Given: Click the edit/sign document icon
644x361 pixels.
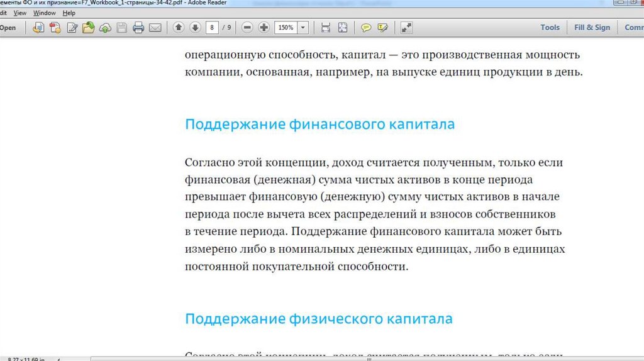Looking at the screenshot, I should point(72,28).
